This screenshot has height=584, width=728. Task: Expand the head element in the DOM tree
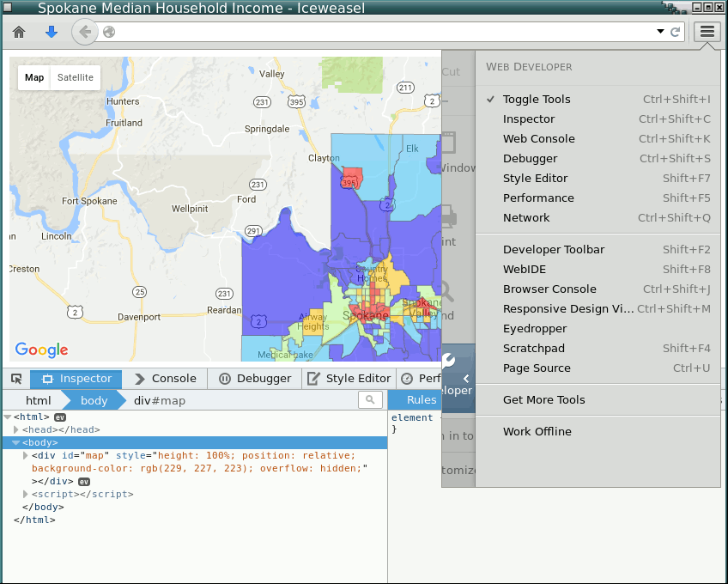click(x=16, y=429)
